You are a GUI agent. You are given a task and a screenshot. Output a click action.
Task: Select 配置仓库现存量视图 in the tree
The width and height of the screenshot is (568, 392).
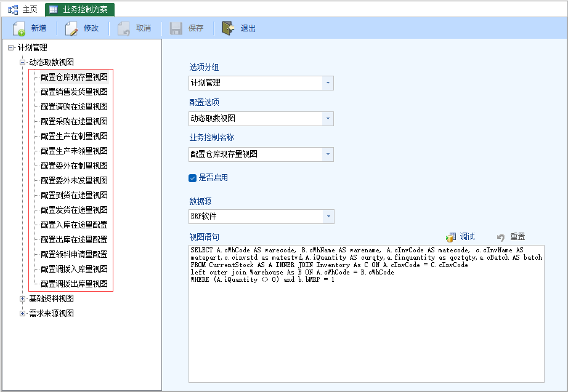click(x=75, y=77)
